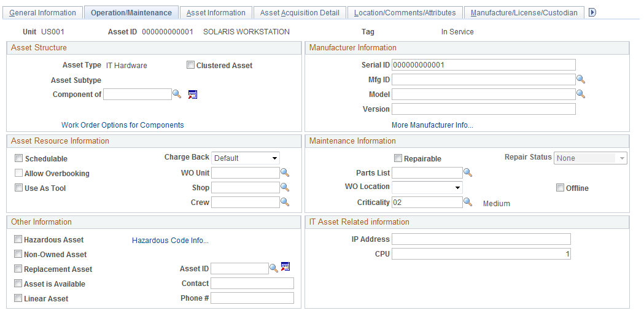Open Hazardous Code Info link
Screen dimensions: 644x313
tap(171, 241)
